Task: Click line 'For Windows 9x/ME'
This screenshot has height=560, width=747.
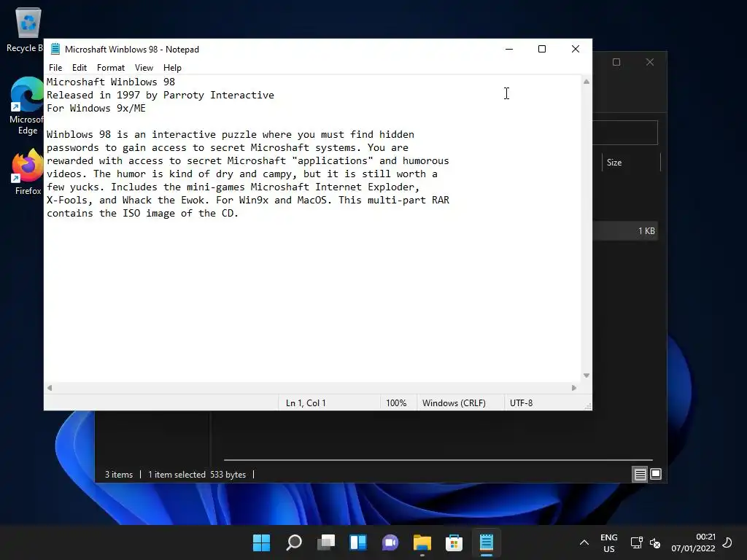Action: tap(96, 108)
